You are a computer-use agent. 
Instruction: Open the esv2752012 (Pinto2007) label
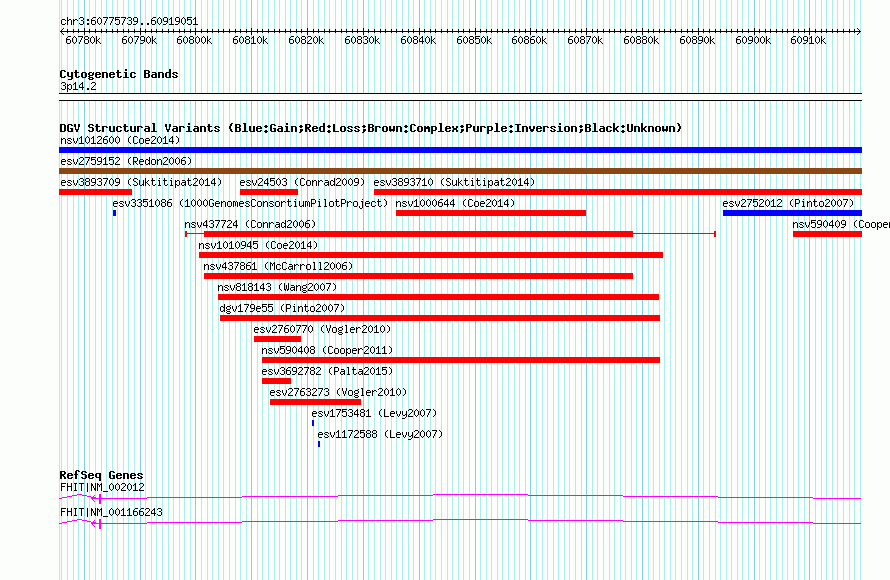click(x=788, y=203)
